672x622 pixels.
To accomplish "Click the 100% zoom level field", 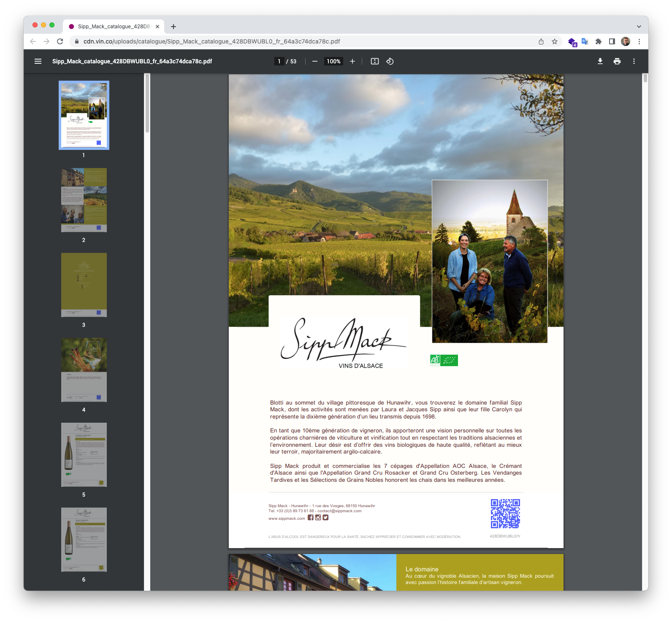I will 333,61.
